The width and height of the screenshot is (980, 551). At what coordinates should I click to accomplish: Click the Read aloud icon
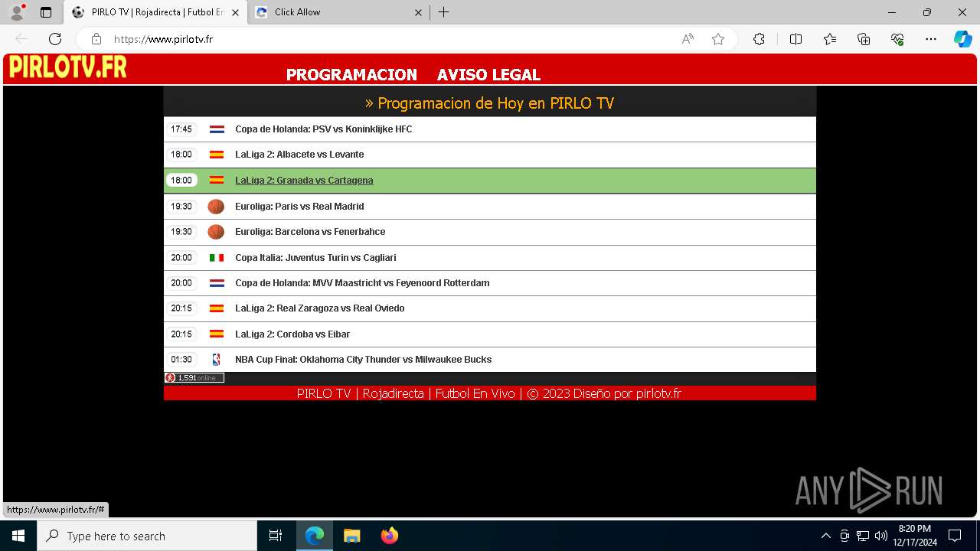point(688,39)
